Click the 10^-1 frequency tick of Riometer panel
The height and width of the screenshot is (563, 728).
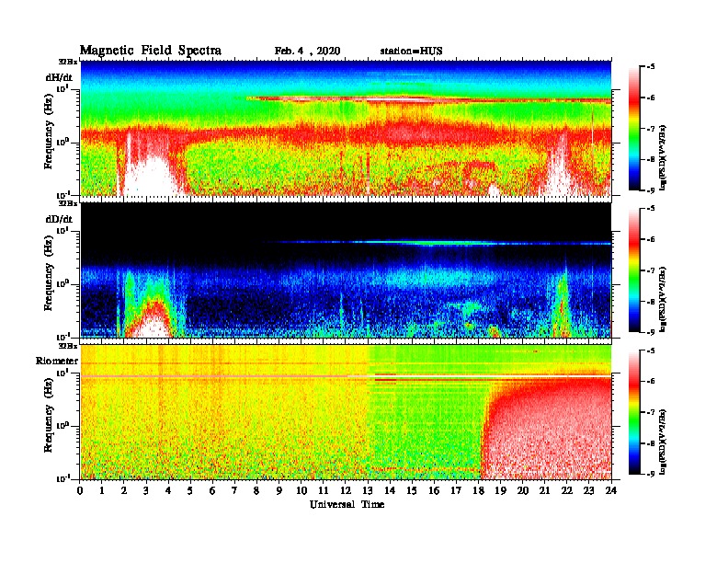point(63,478)
